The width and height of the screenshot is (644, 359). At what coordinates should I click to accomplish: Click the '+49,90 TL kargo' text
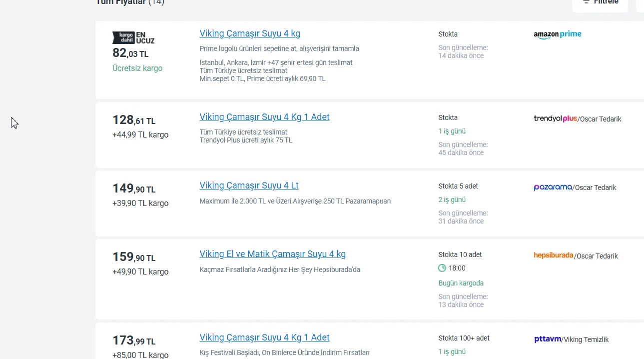140,271
